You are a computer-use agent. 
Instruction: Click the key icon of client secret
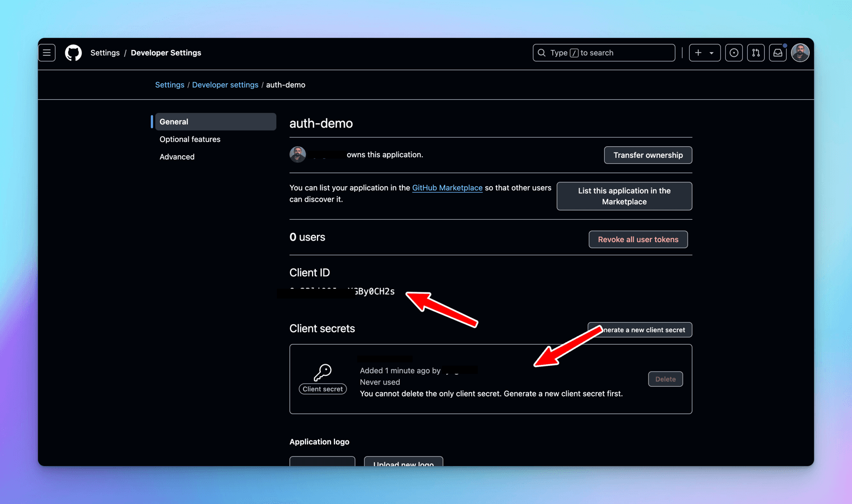click(x=322, y=373)
